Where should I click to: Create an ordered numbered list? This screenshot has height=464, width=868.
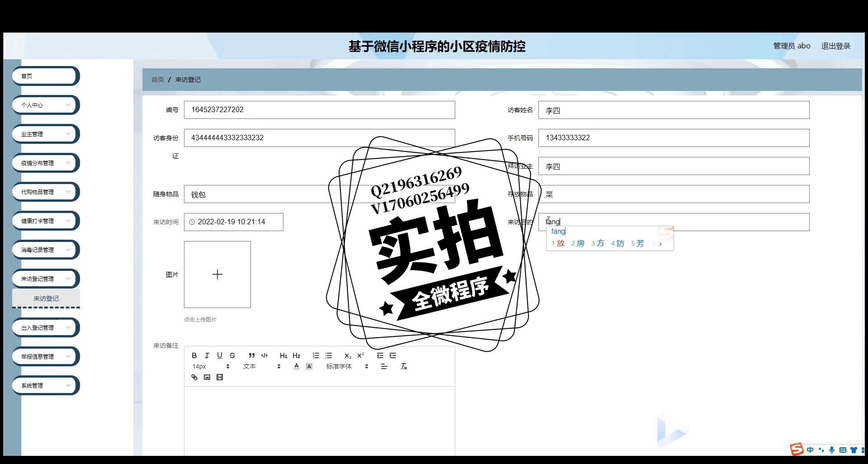tap(316, 355)
